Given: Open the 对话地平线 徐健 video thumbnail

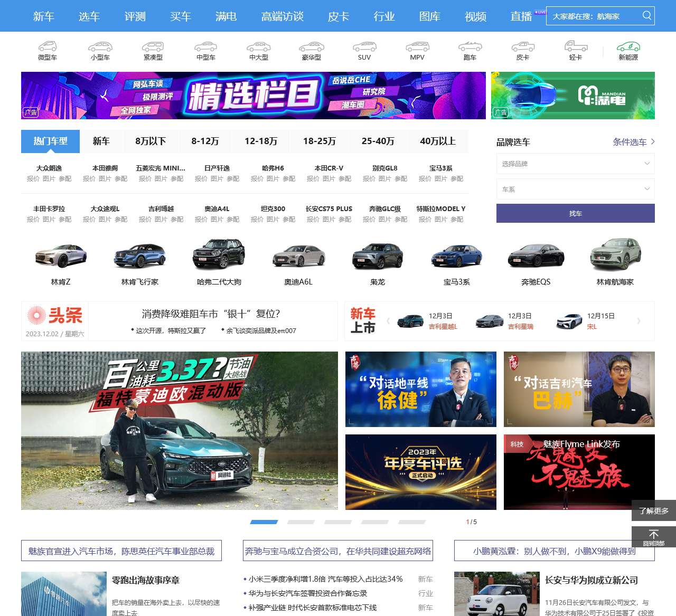Looking at the screenshot, I should (x=421, y=389).
